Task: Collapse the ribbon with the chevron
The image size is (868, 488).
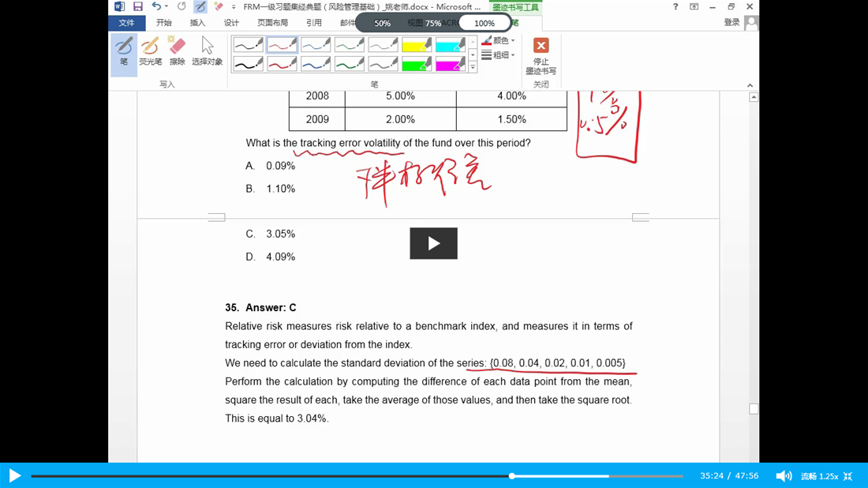Action: tap(750, 85)
